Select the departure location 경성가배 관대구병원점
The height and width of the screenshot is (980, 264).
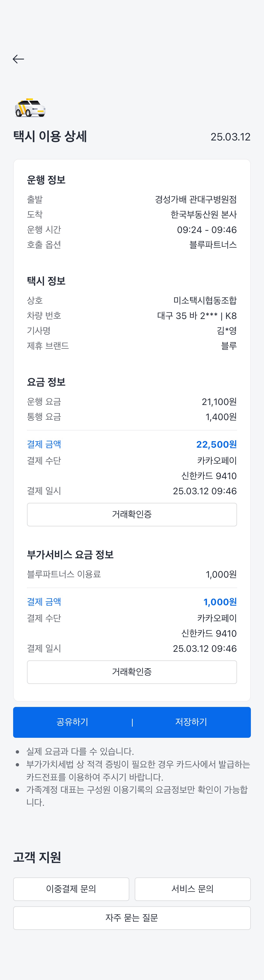tap(195, 199)
